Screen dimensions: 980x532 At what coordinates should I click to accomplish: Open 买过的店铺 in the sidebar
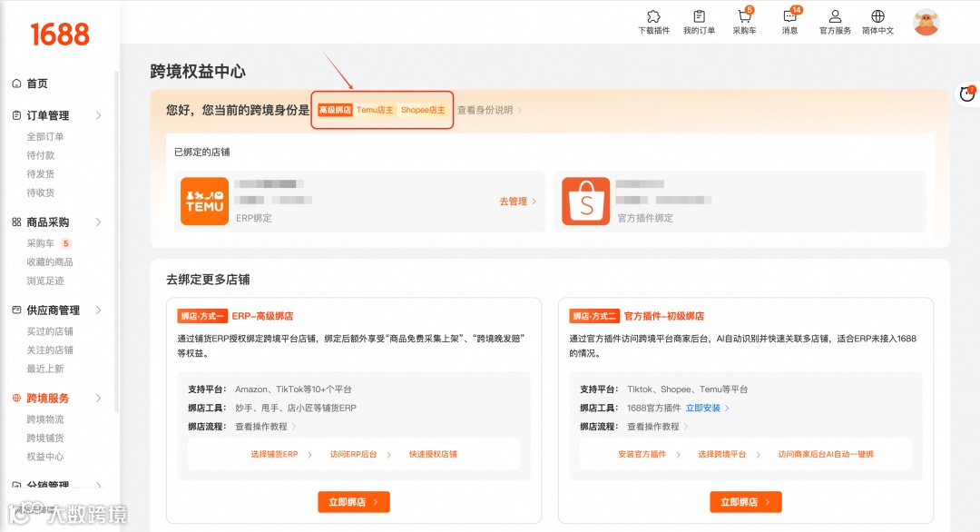(50, 331)
